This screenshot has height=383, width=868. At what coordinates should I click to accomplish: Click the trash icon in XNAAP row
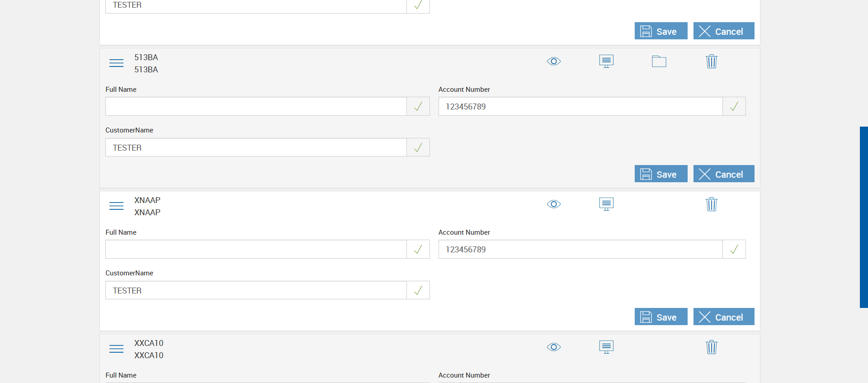point(711,204)
